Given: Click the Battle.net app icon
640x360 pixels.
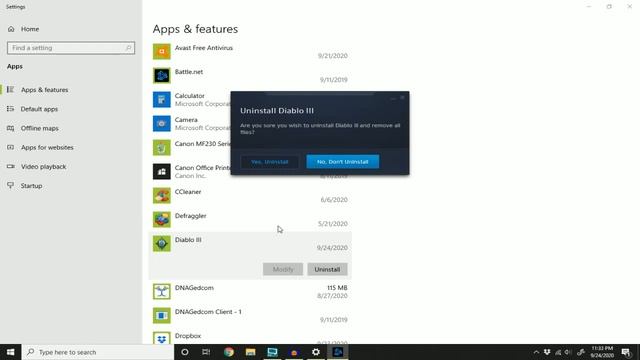Looking at the screenshot, I should pos(162,76).
